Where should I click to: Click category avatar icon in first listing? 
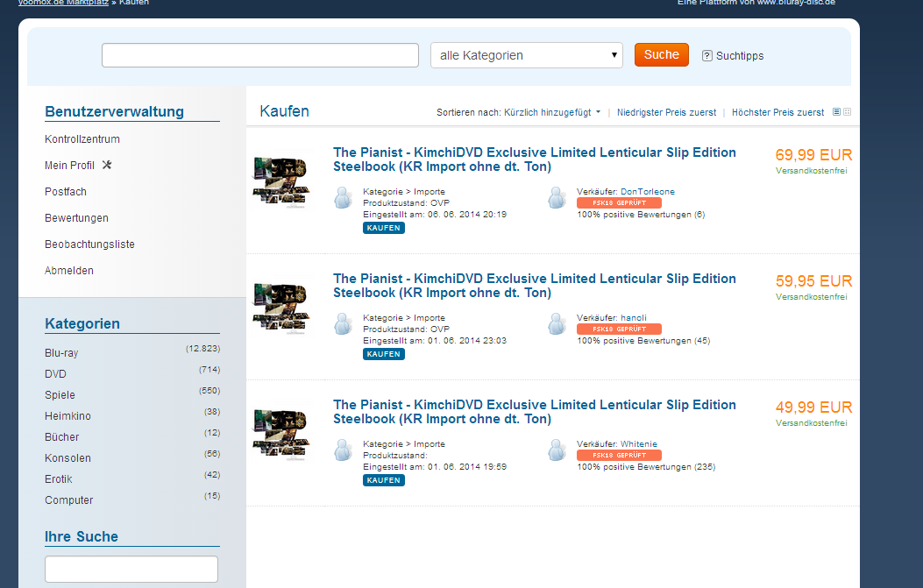[343, 198]
